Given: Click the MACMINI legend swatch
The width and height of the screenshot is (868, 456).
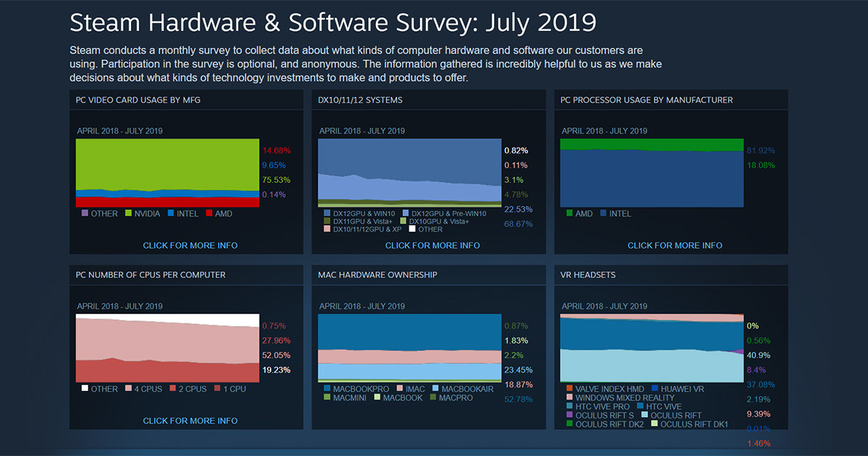Looking at the screenshot, I should (x=327, y=397).
